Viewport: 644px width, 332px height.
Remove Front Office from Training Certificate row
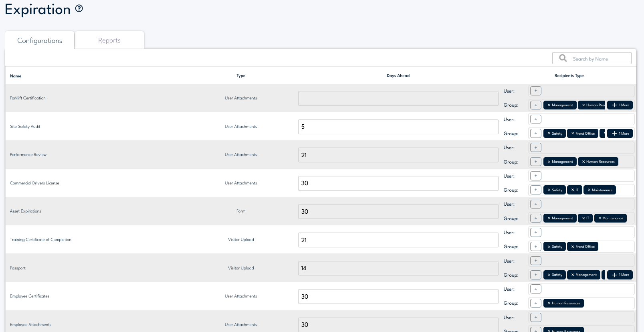pos(573,247)
